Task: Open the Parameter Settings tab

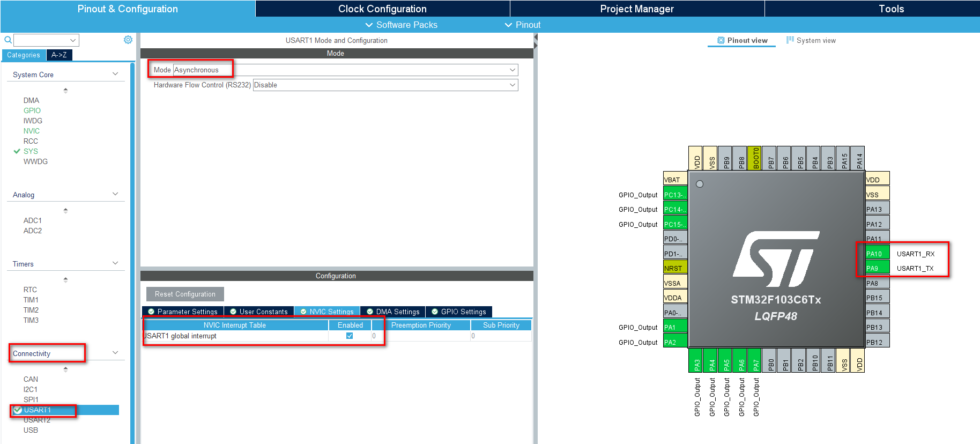Action: pos(183,312)
